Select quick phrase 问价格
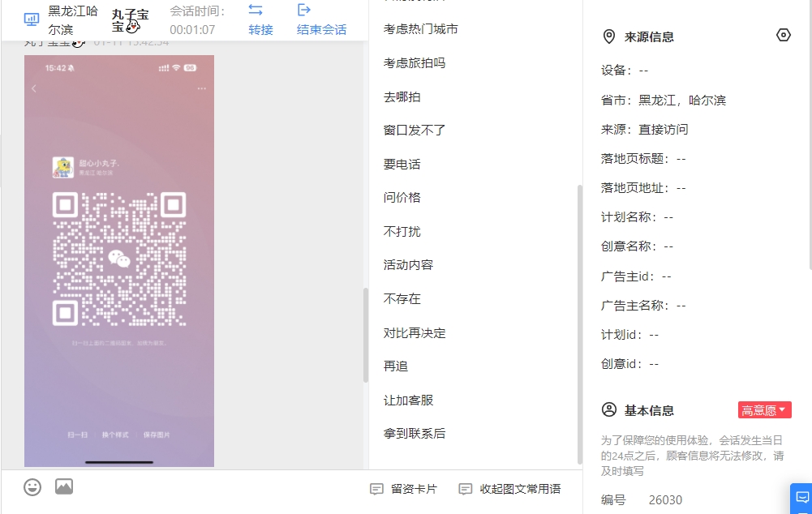The height and width of the screenshot is (514, 812). coord(402,198)
